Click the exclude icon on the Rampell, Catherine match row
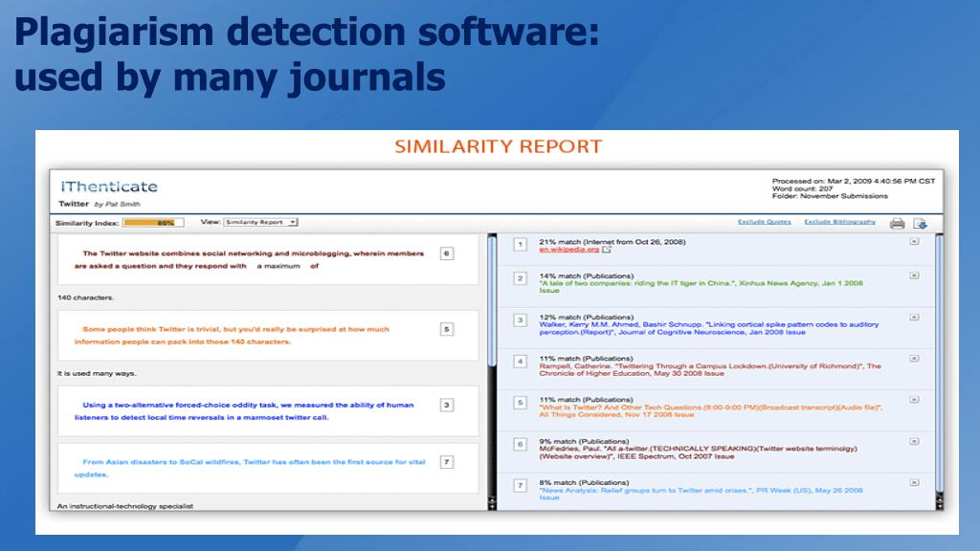This screenshot has width=980, height=551. [914, 359]
